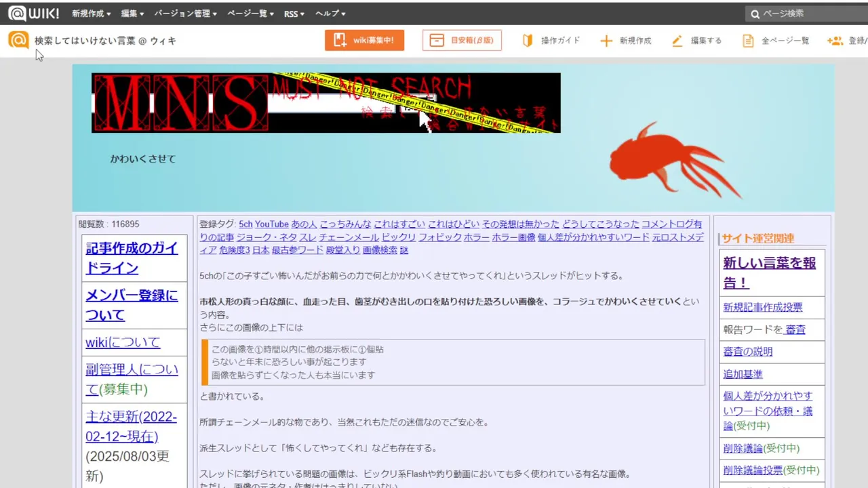Open the 審査の説明 link
The image size is (868, 488).
[x=748, y=352]
